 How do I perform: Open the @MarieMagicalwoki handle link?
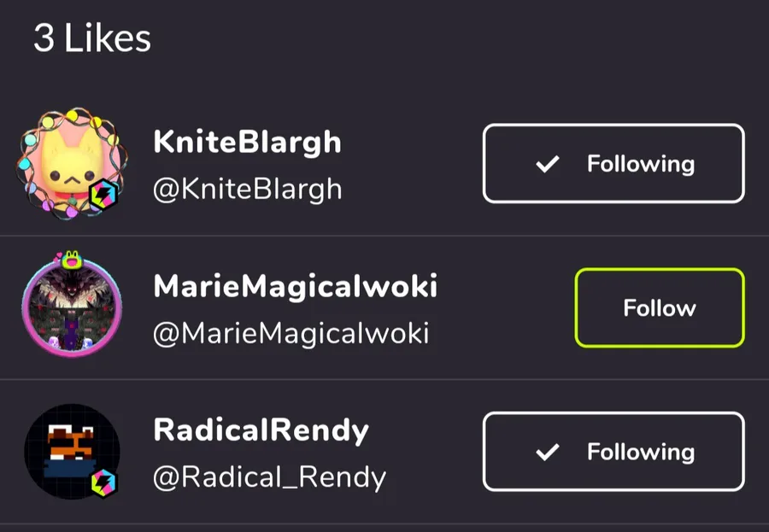coord(291,334)
